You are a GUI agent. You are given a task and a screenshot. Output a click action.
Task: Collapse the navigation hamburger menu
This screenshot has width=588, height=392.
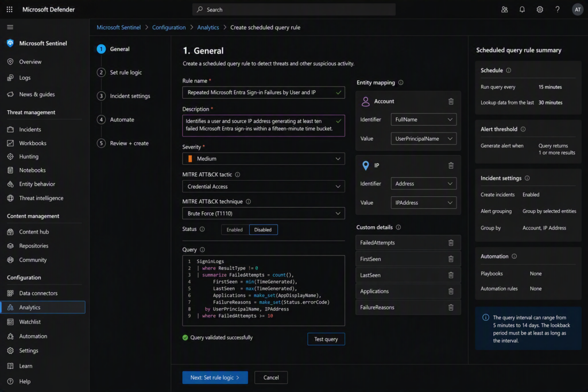pyautogui.click(x=10, y=27)
